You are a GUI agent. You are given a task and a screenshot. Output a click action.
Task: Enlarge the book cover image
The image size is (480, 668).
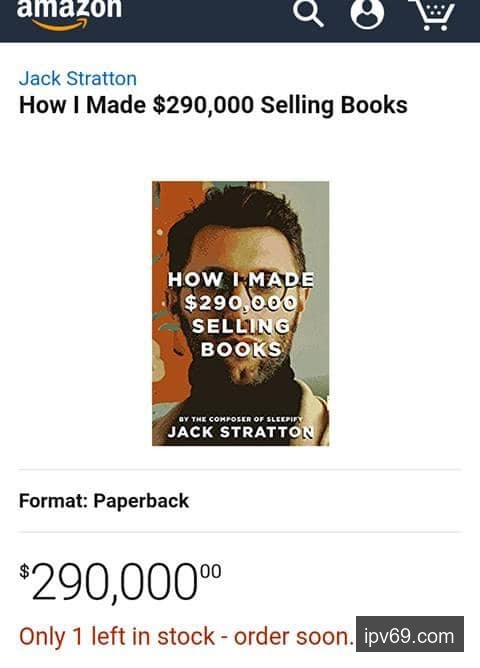pos(241,314)
